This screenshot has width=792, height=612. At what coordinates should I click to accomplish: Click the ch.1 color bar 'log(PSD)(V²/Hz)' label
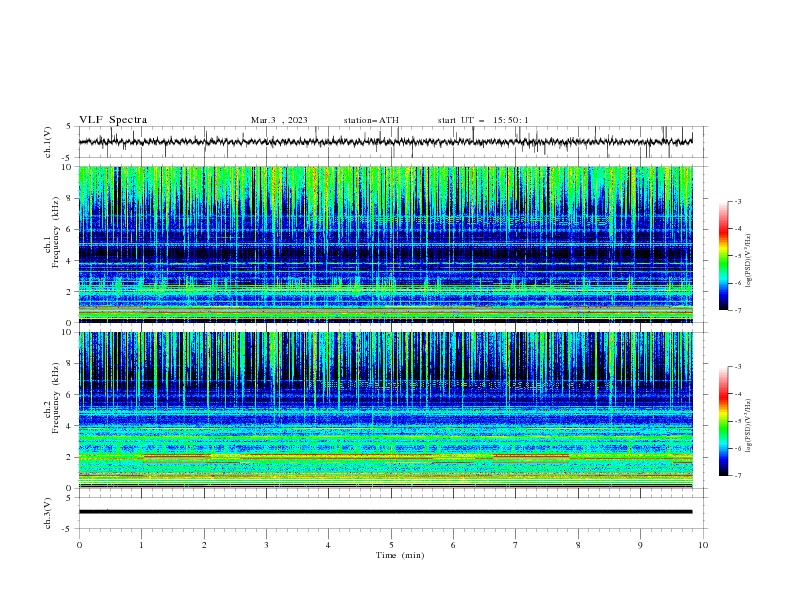pos(748,261)
